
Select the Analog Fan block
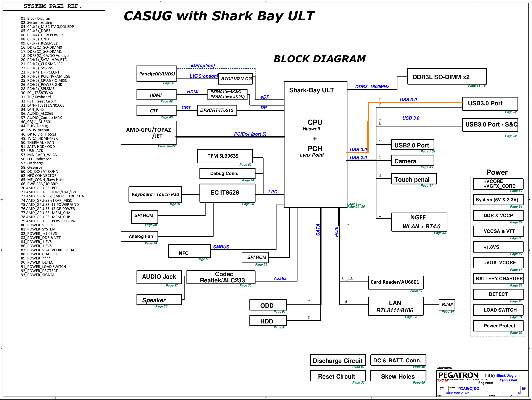pyautogui.click(x=140, y=237)
